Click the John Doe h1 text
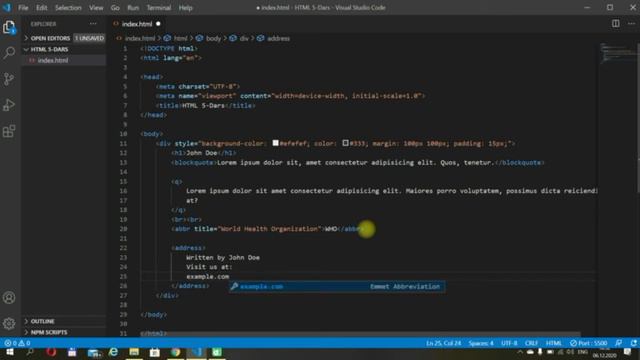 tap(202, 153)
